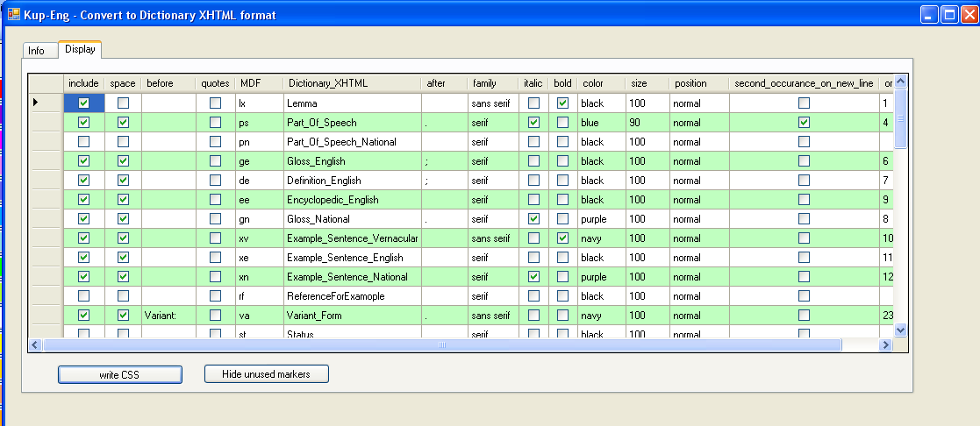Toggle second occurrence checkbox for Part_Of_Speech row
Image resolution: width=980 pixels, height=426 pixels.
(804, 123)
